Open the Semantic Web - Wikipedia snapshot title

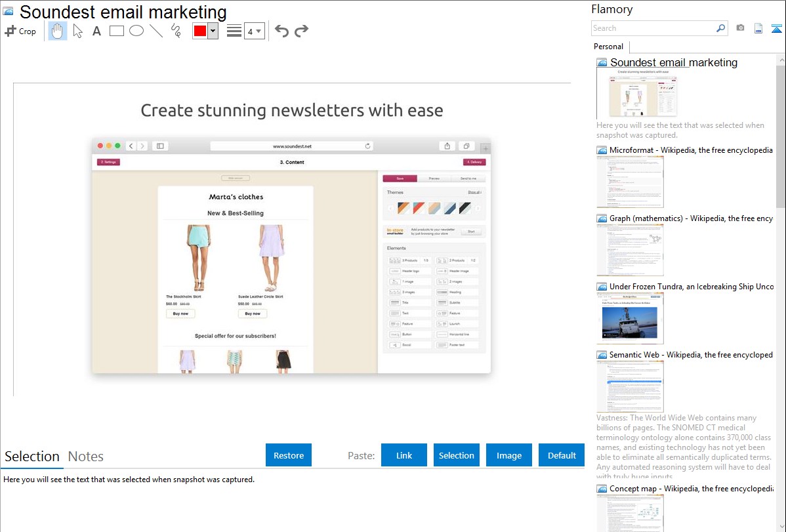click(x=692, y=354)
